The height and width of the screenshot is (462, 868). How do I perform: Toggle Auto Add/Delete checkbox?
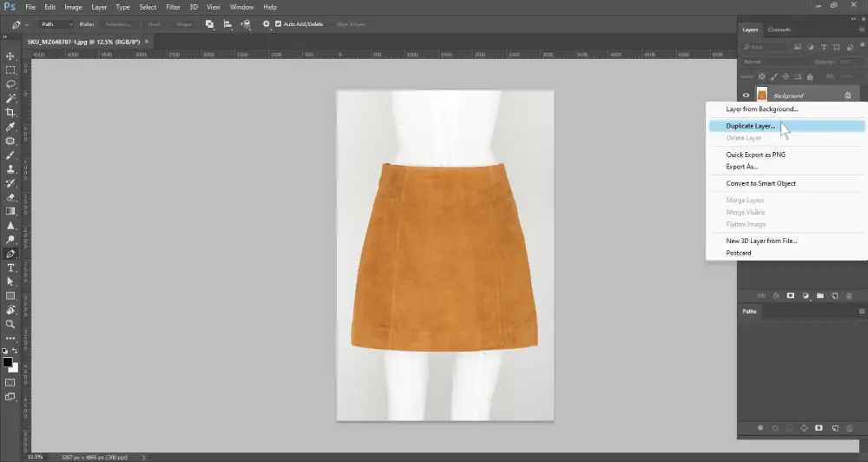click(x=279, y=23)
